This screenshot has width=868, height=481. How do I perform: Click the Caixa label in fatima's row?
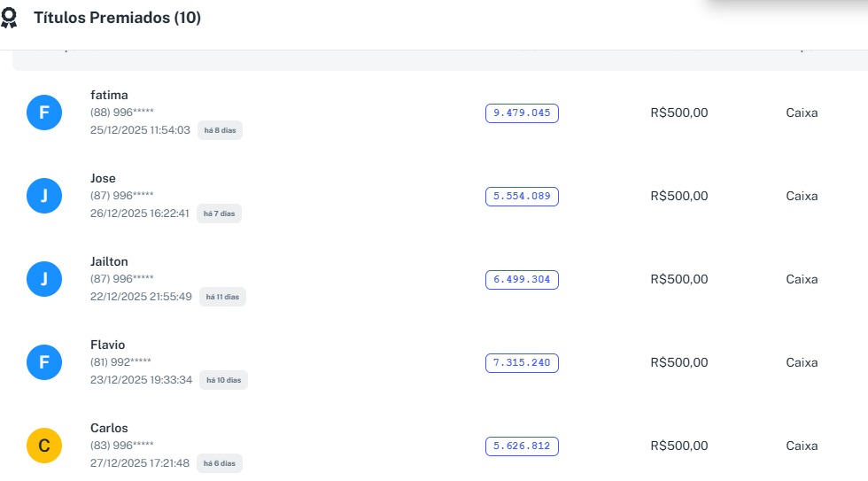802,112
